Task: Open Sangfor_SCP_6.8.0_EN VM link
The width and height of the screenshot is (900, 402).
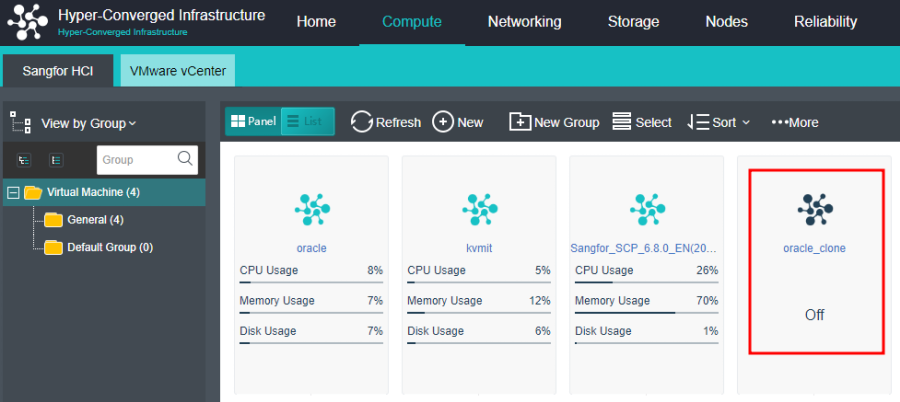Action: [x=644, y=249]
